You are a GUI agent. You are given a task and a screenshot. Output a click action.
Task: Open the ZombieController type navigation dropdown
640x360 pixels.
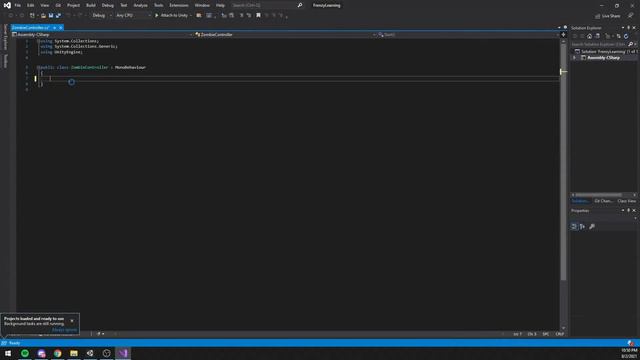[285, 35]
